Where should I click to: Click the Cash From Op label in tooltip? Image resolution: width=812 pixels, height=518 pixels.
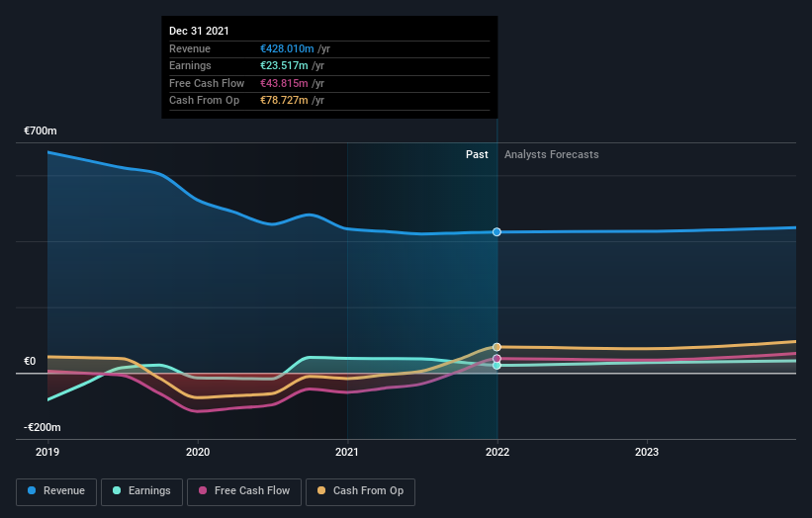[204, 101]
